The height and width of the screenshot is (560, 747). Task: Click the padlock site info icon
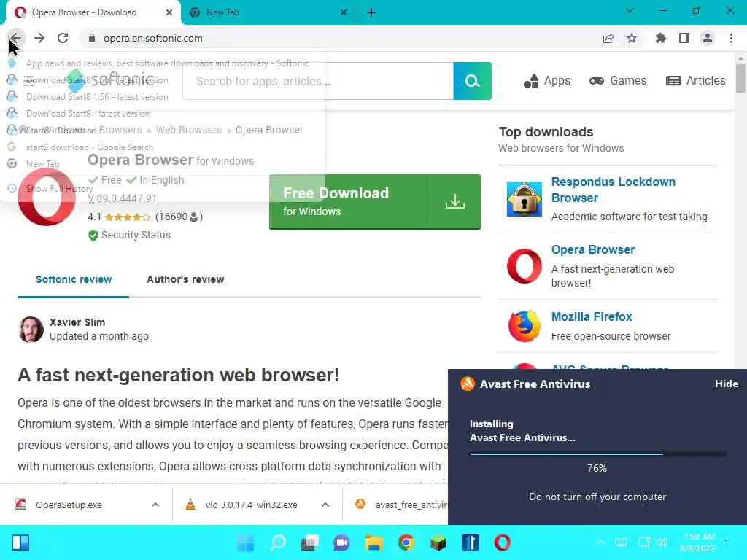(x=92, y=38)
